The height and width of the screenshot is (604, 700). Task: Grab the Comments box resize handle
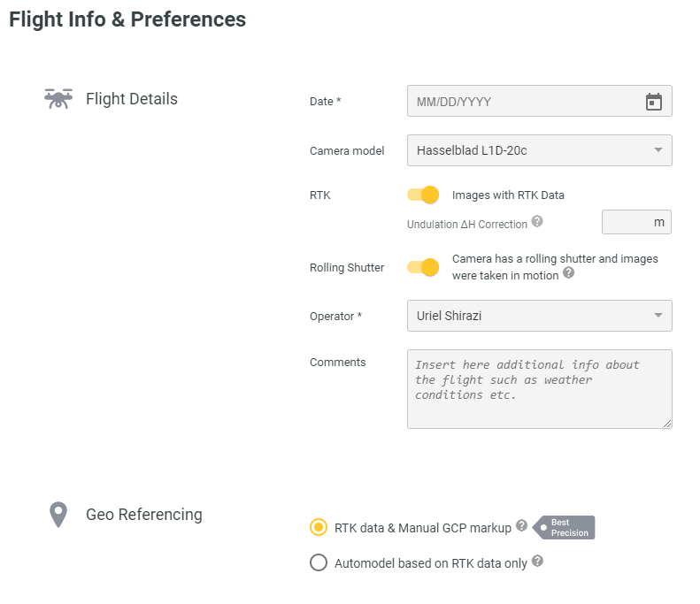(667, 424)
